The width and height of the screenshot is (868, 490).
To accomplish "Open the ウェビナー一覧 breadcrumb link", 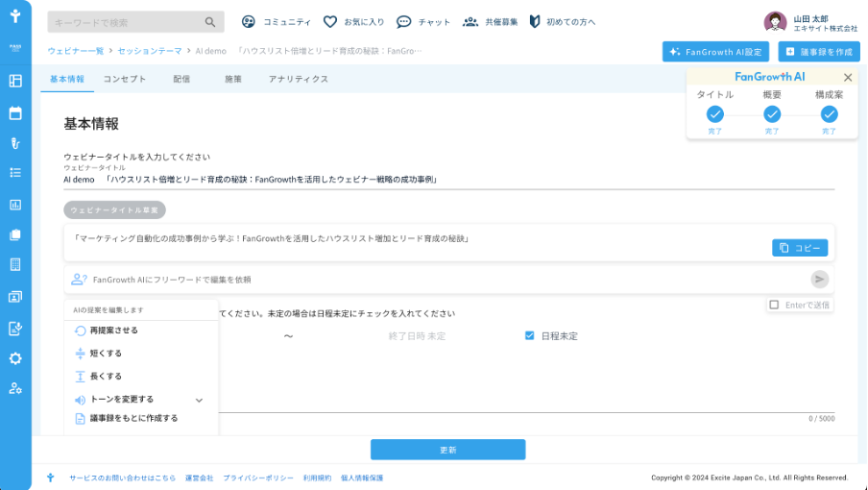I will pyautogui.click(x=75, y=51).
